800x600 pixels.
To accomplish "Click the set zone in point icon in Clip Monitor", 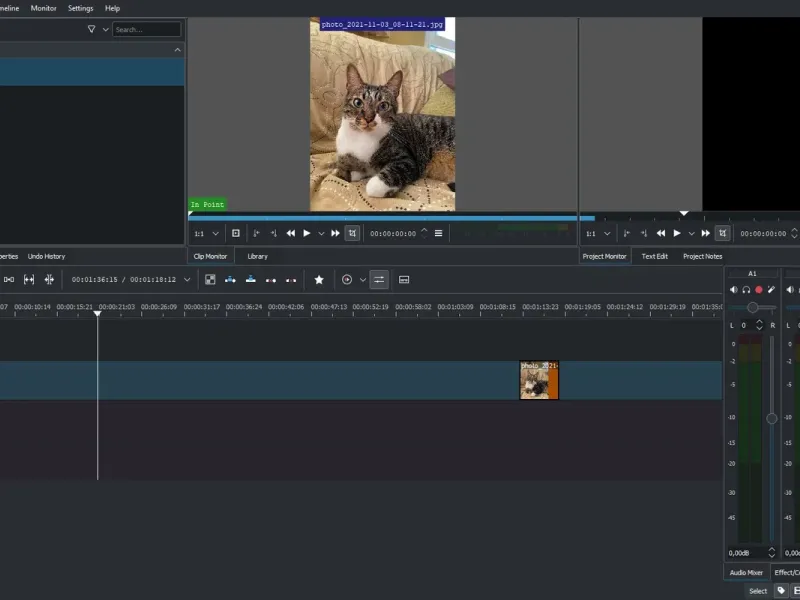I will click(x=257, y=232).
